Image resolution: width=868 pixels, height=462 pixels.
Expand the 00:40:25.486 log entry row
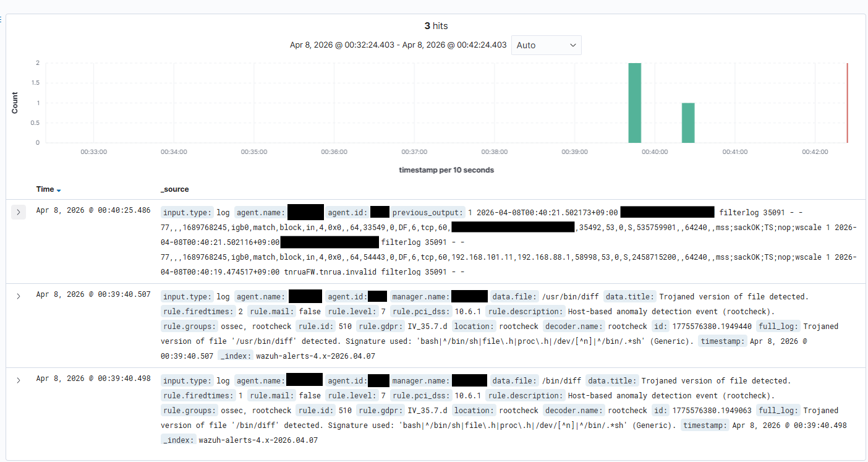[x=19, y=212]
